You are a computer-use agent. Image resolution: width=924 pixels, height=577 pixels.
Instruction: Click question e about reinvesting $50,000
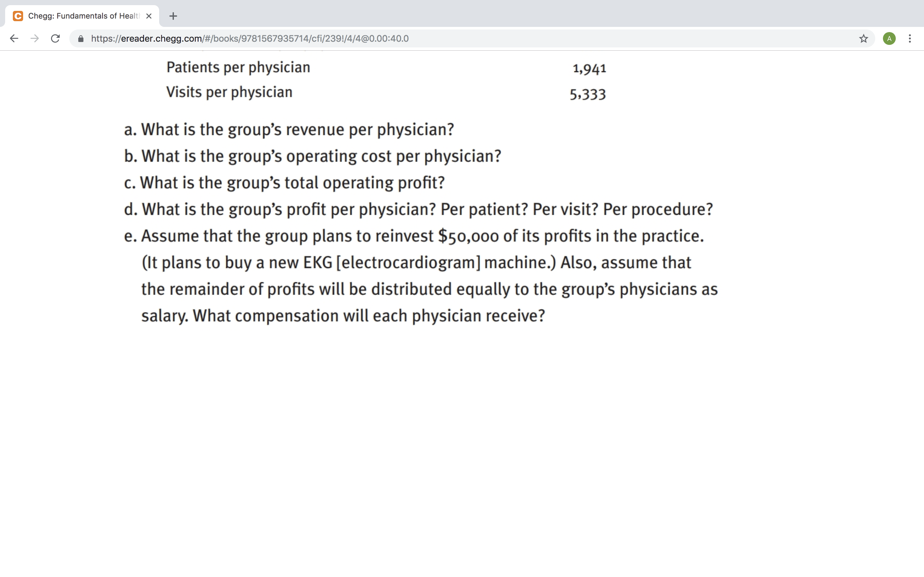point(421,276)
